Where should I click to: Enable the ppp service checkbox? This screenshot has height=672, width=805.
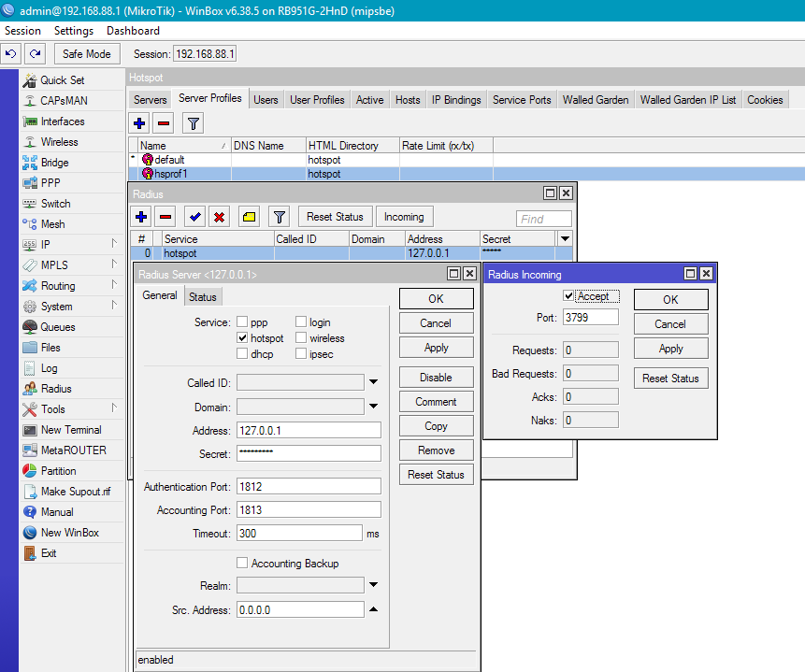(242, 322)
